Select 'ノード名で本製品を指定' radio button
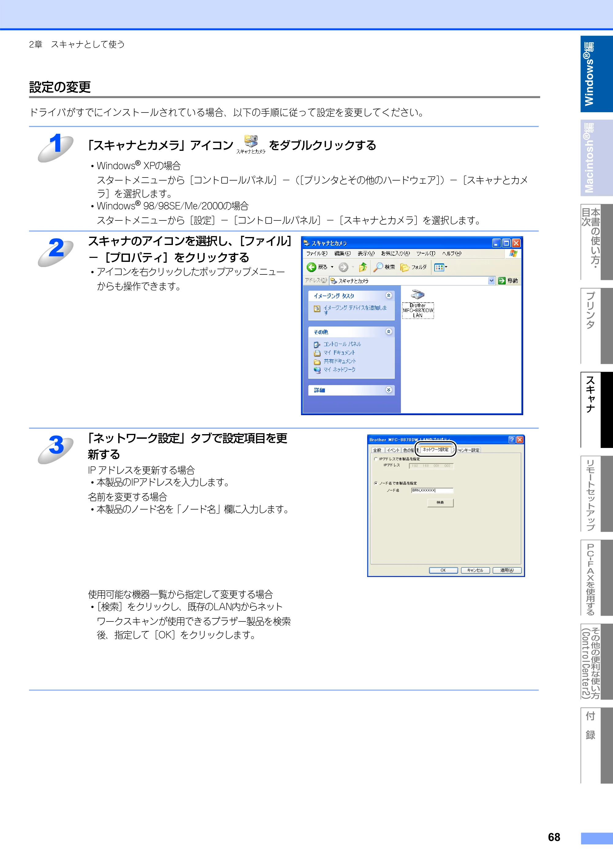The height and width of the screenshot is (868, 613). [x=376, y=483]
